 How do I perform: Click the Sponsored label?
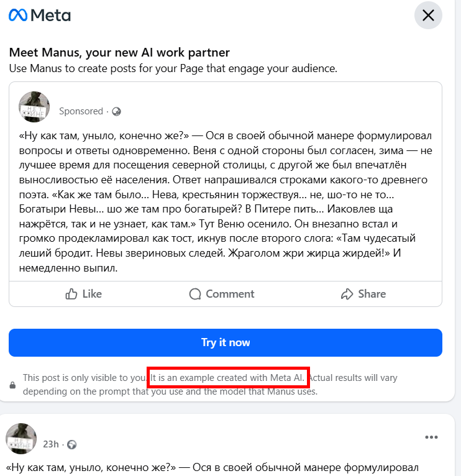click(81, 111)
